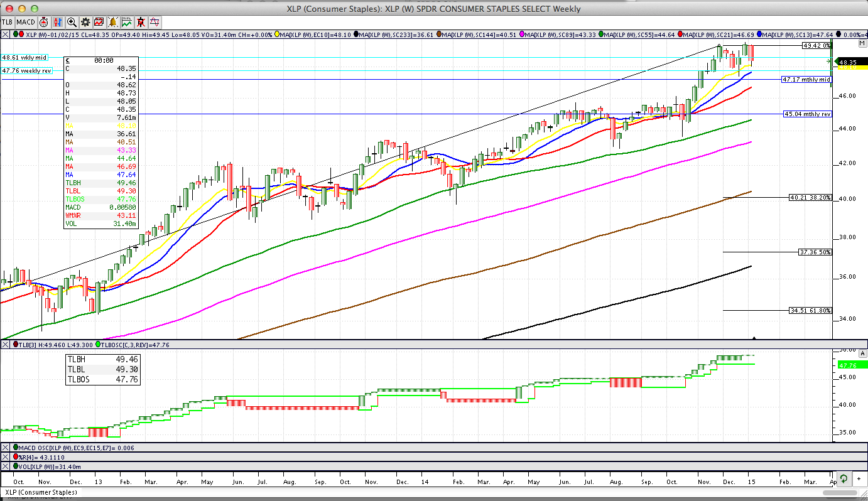The height and width of the screenshot is (501, 868).
Task: Click the '45.04 mthly rev' label
Action: 807,114
